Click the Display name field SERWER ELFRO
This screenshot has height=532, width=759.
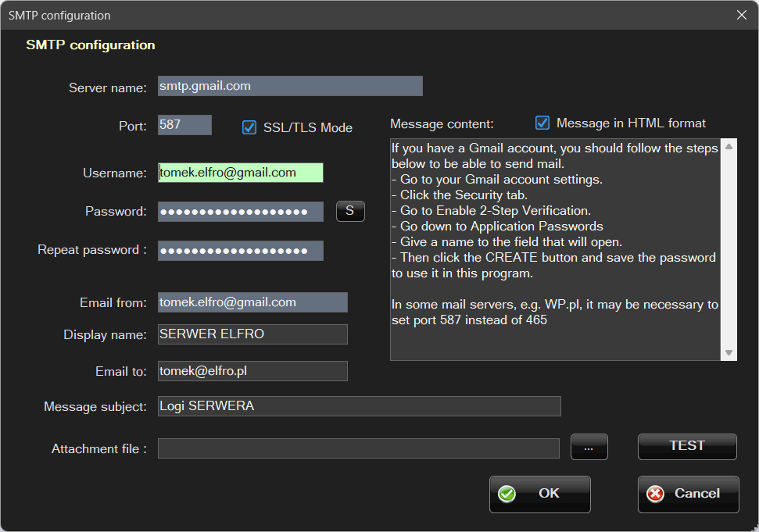pyautogui.click(x=252, y=334)
